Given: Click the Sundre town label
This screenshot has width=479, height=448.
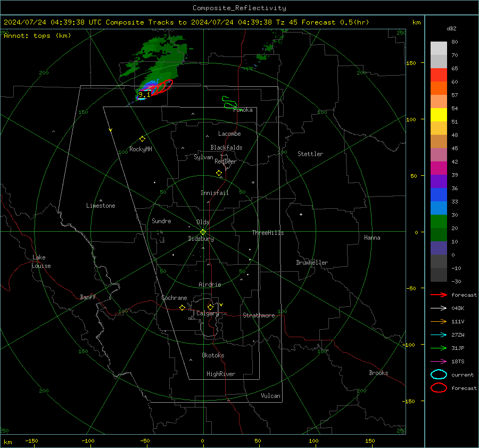Looking at the screenshot, I should [x=161, y=221].
